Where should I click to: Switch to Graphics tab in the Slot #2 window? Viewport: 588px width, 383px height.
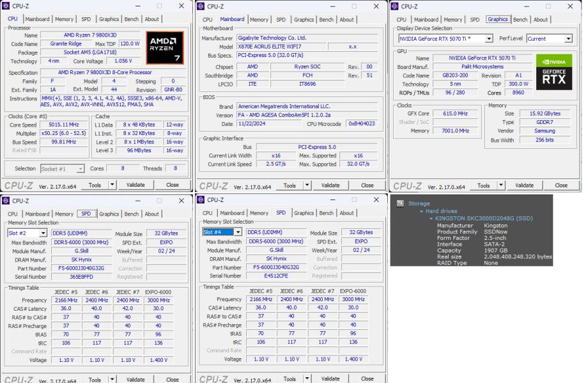click(109, 214)
